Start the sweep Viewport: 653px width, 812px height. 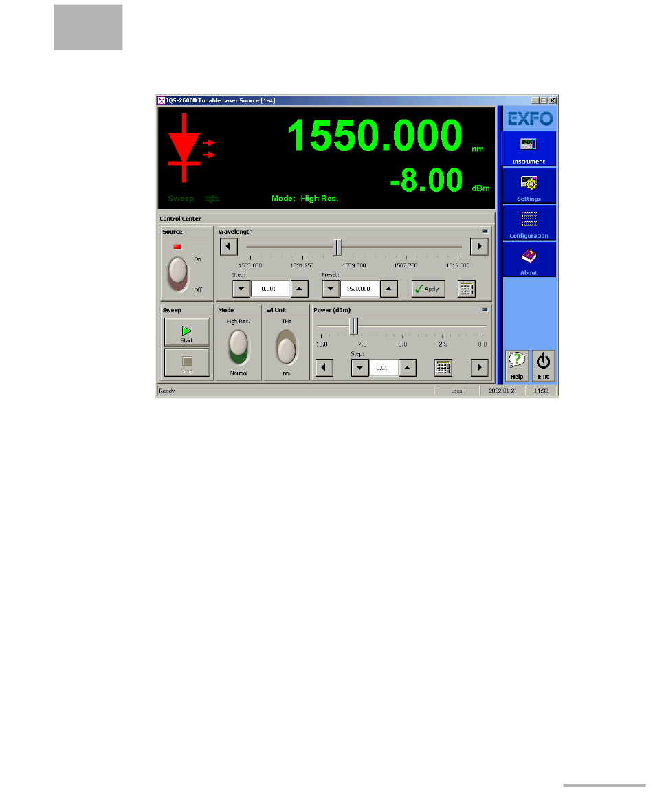(187, 332)
